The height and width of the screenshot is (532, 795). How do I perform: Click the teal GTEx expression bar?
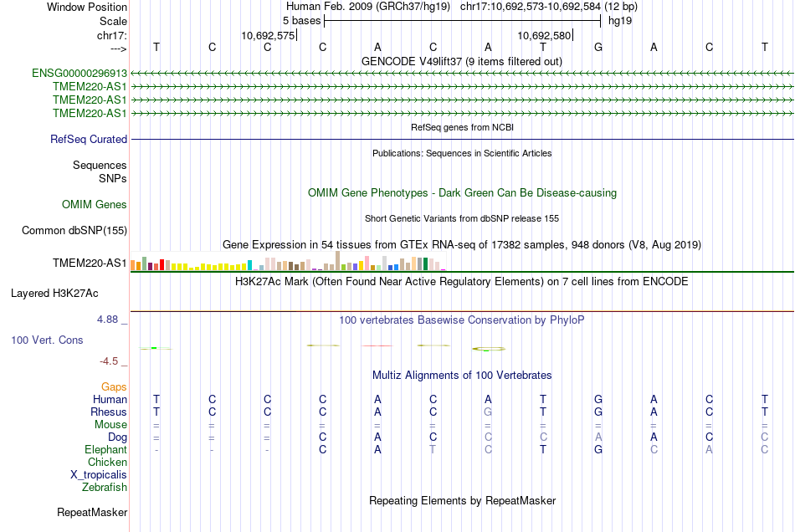click(249, 265)
